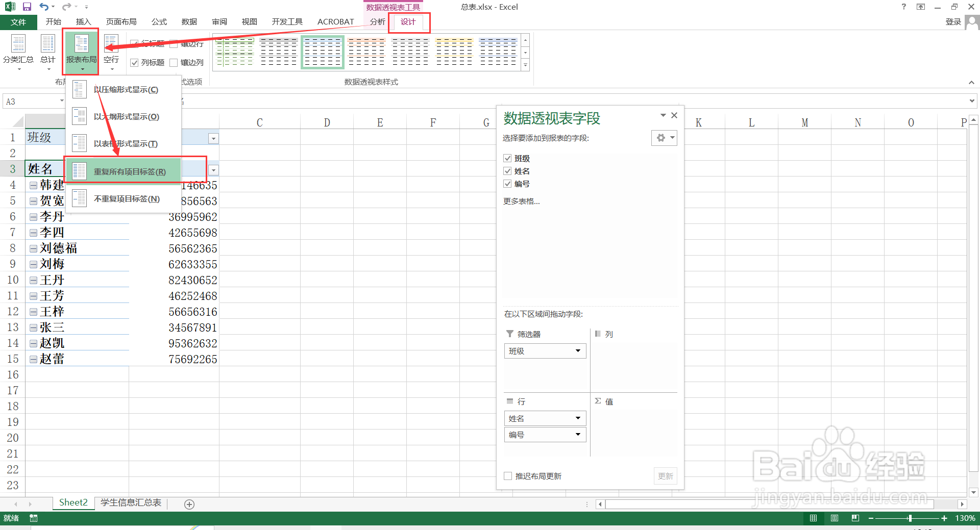The height and width of the screenshot is (530, 980).
Task: Click the 空行 blank rows button
Action: click(x=111, y=52)
